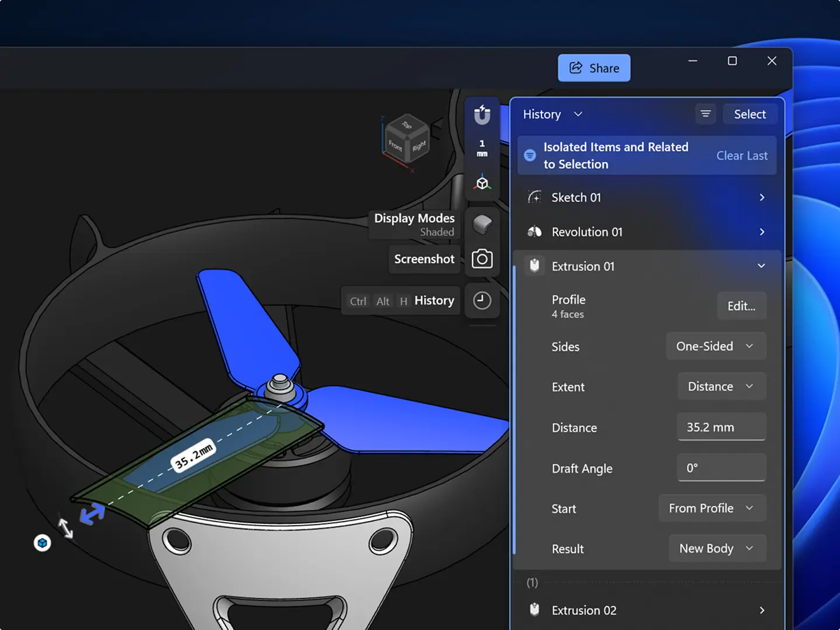Click the Select button
The width and height of the screenshot is (840, 630).
coord(750,114)
